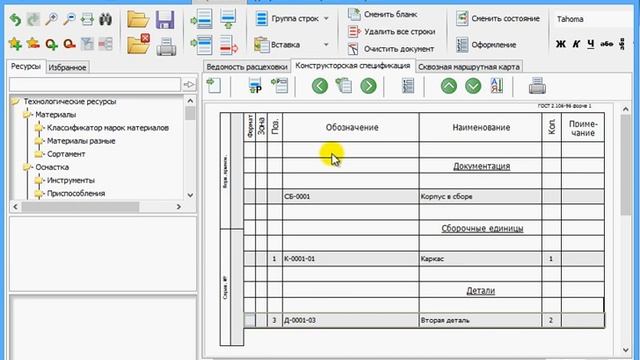
Task: Click the printer icon in the main toolbar
Action: point(167,46)
